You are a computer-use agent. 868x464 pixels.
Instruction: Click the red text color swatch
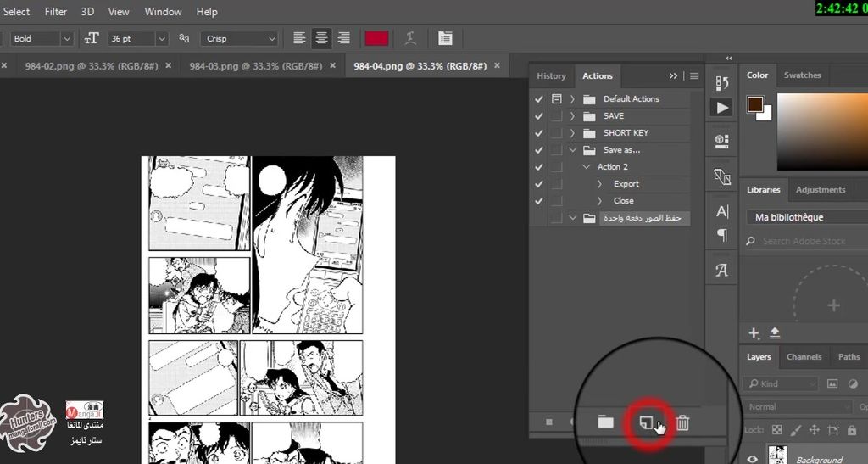click(x=376, y=38)
